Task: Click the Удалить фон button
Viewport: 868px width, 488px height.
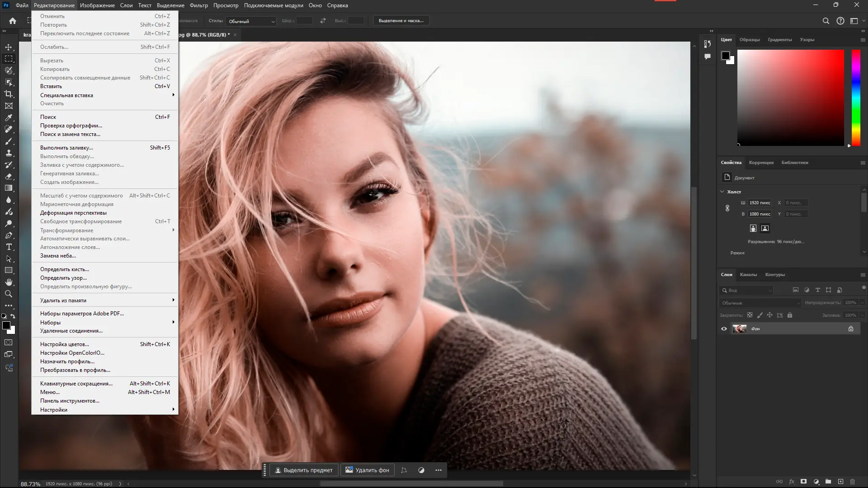Action: (367, 470)
